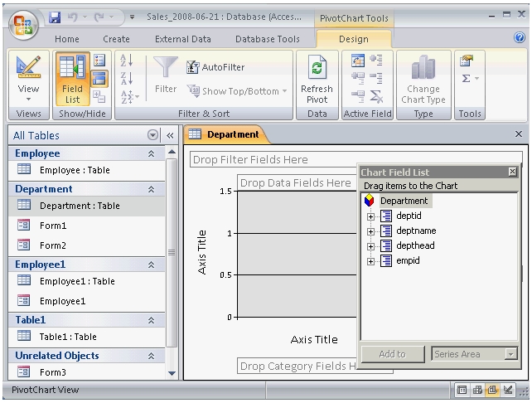The width and height of the screenshot is (532, 403).
Task: Switch to the Home ribbon tab
Action: [x=67, y=39]
